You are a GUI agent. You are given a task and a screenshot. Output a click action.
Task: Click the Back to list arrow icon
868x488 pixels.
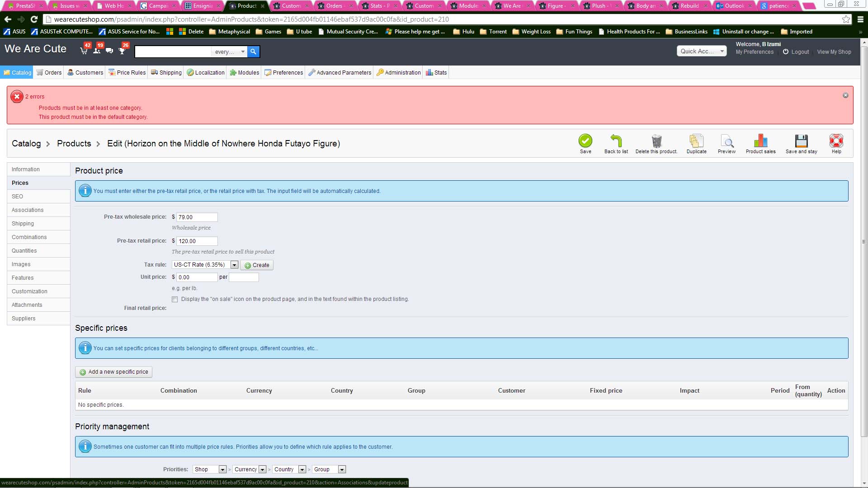click(616, 141)
